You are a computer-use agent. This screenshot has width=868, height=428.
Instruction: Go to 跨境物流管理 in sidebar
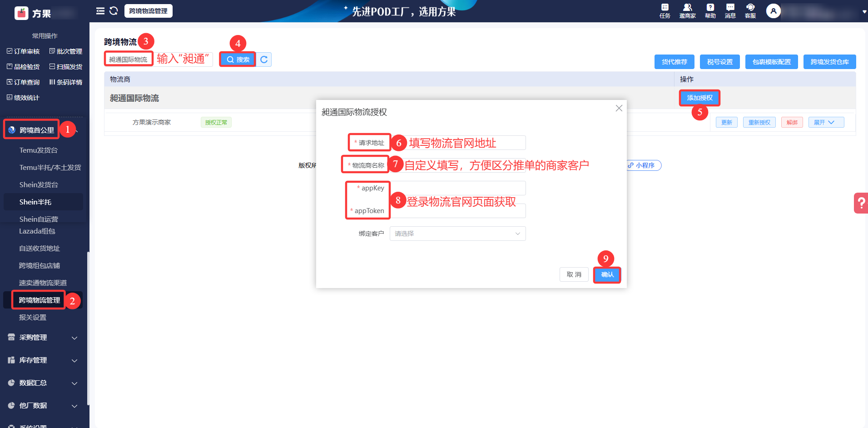(40, 300)
